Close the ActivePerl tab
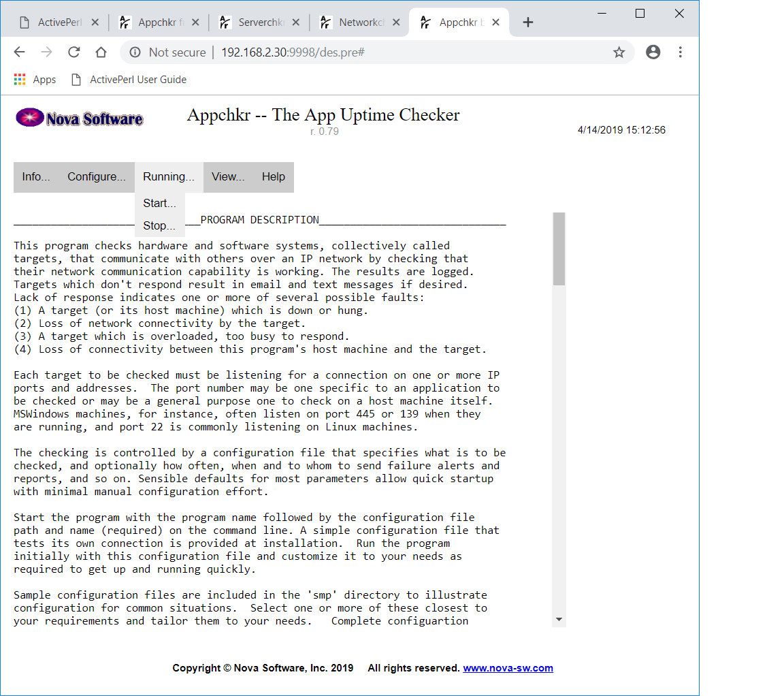The width and height of the screenshot is (784, 696). click(x=95, y=22)
